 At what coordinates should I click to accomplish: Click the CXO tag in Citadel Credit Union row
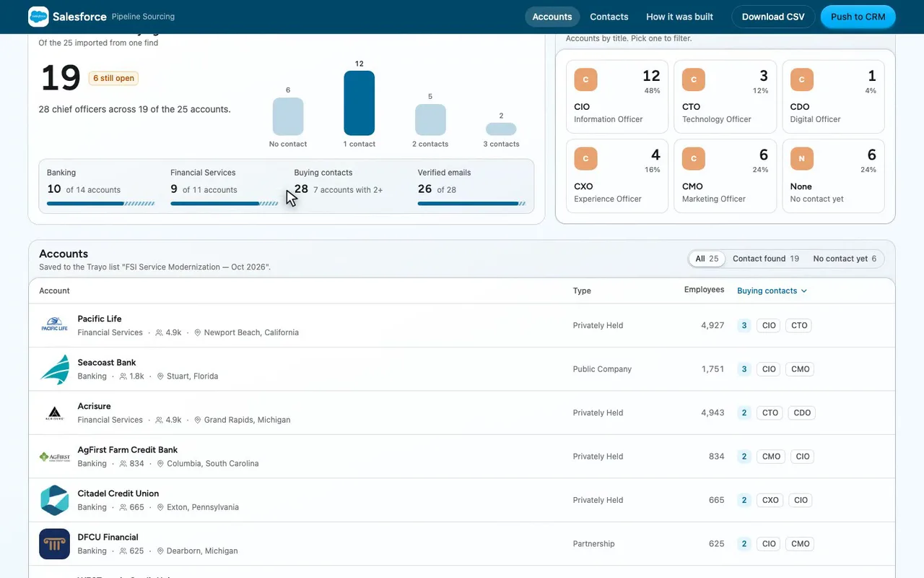tap(770, 500)
